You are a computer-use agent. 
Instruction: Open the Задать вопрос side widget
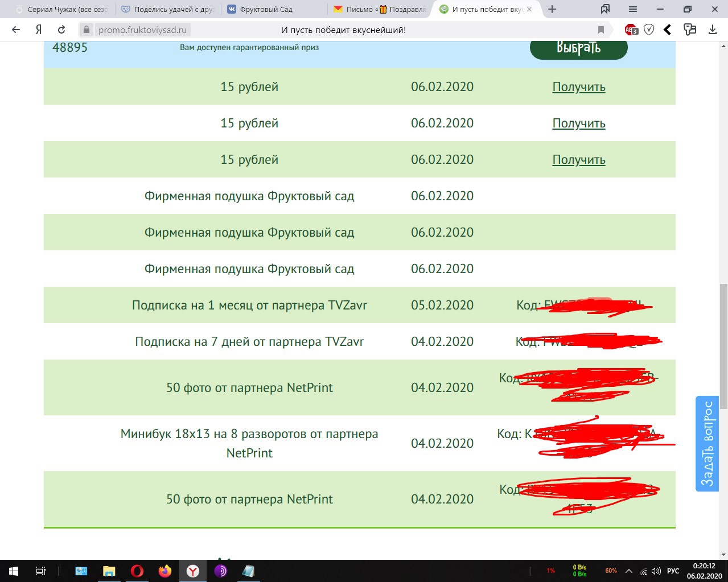[x=707, y=444]
